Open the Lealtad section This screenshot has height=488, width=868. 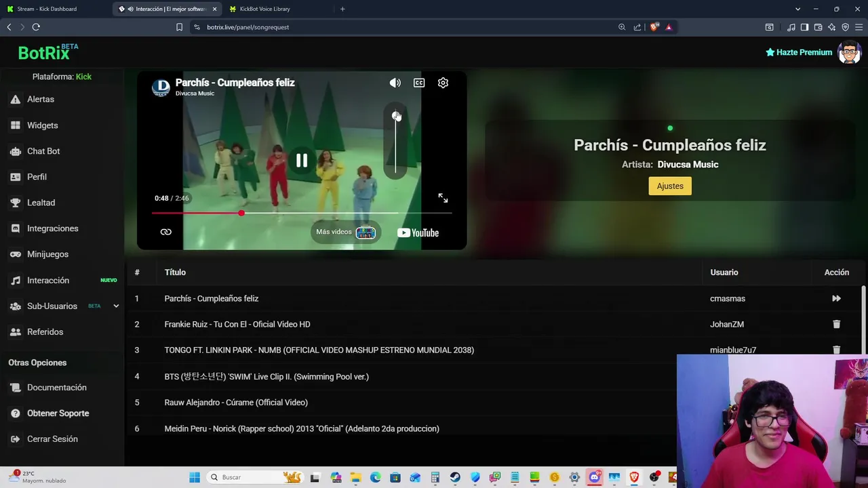point(41,203)
